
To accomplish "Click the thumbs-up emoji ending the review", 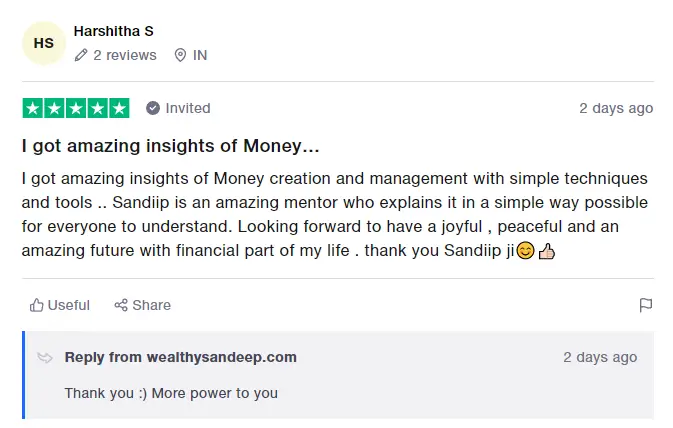I will (x=546, y=250).
